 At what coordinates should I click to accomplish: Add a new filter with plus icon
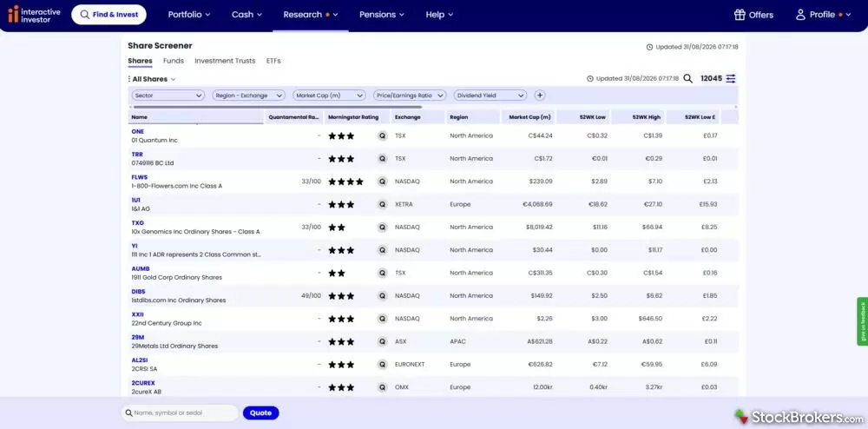540,96
